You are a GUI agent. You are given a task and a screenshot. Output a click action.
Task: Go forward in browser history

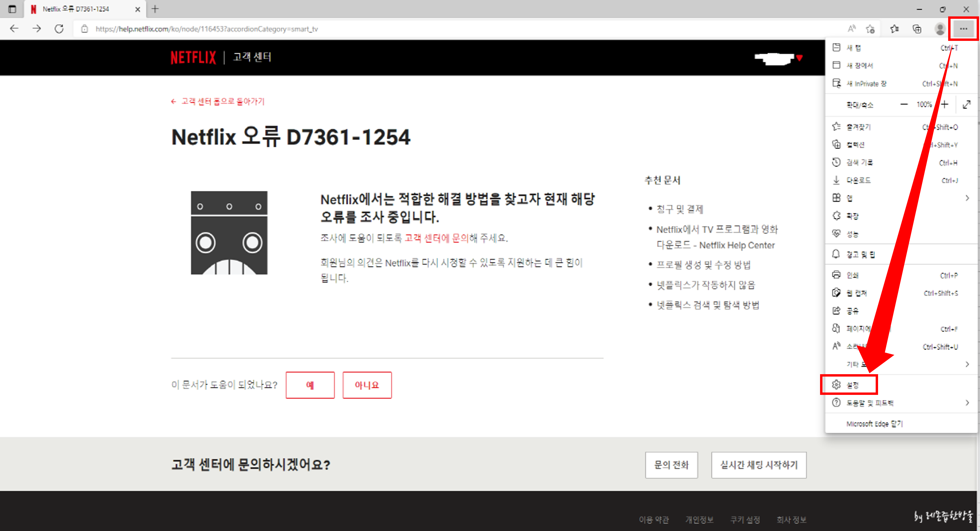point(37,29)
